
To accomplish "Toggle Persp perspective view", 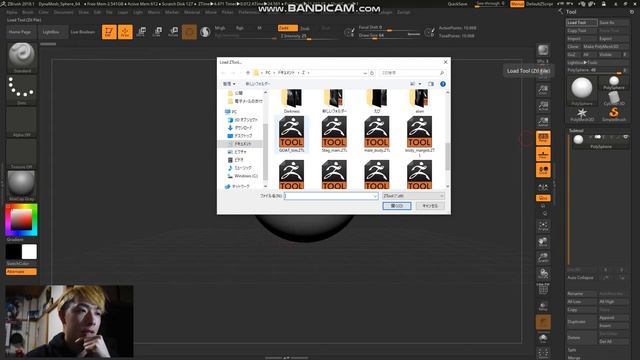I will pyautogui.click(x=543, y=138).
